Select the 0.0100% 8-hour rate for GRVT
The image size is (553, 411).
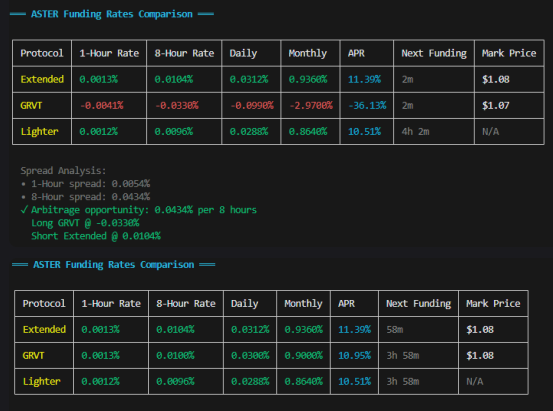coord(175,356)
